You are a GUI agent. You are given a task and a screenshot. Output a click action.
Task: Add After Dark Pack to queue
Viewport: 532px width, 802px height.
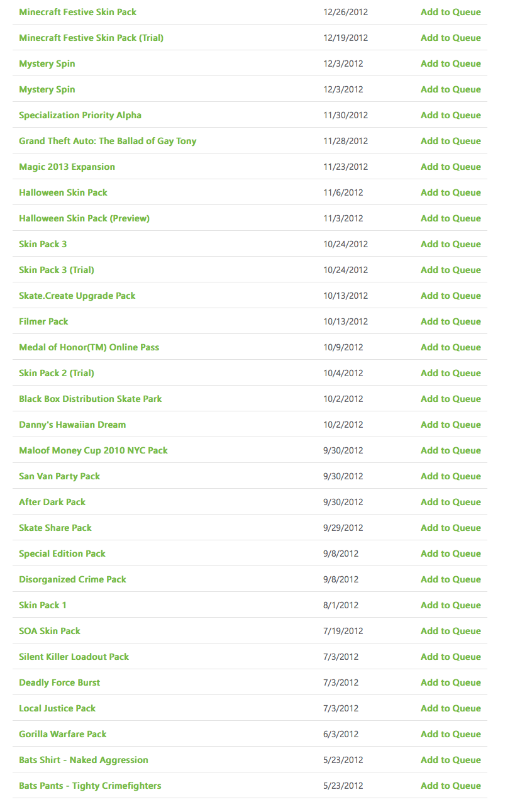click(451, 502)
